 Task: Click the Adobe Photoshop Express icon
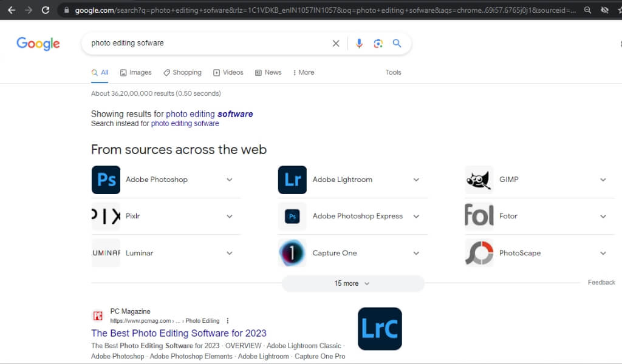pyautogui.click(x=292, y=216)
